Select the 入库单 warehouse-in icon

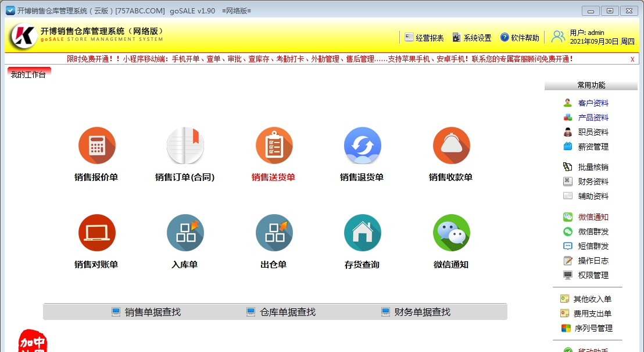point(185,232)
